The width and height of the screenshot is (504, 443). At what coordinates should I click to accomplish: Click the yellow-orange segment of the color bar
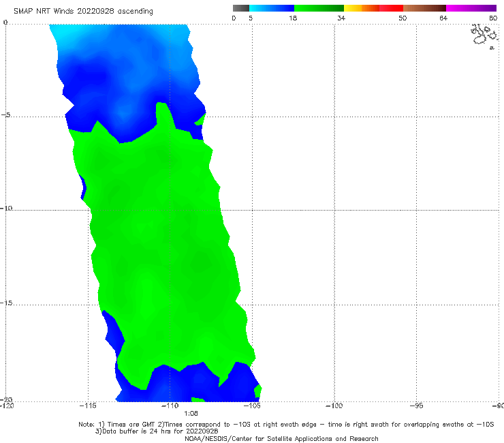point(361,8)
